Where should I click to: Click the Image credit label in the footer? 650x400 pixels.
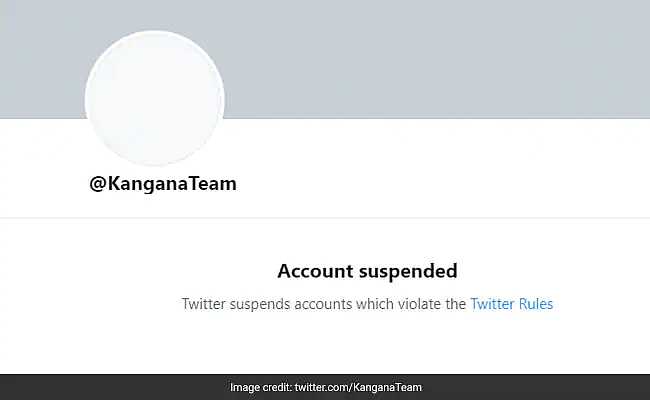coord(261,387)
